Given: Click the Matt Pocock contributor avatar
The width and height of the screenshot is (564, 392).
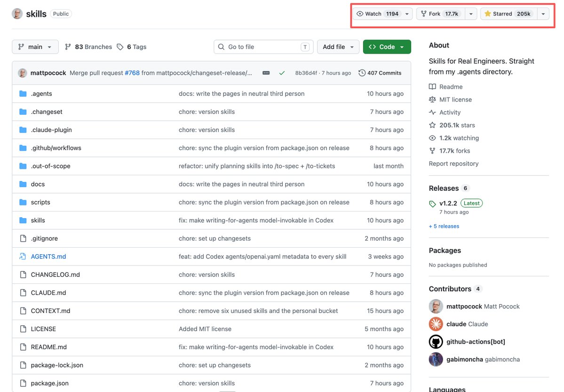Looking at the screenshot, I should point(436,306).
